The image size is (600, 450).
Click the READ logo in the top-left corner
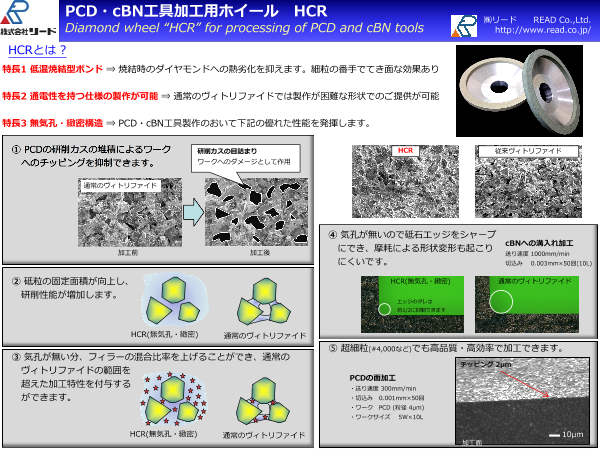coord(28,20)
